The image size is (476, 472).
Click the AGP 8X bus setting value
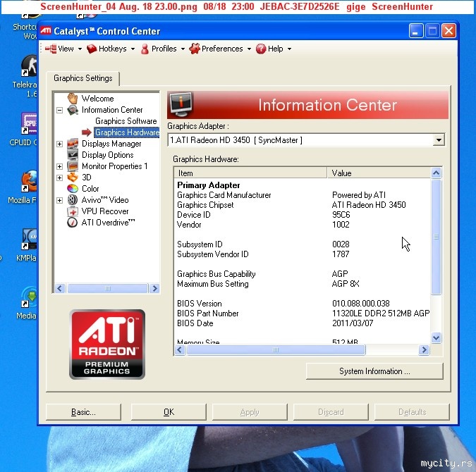click(346, 284)
